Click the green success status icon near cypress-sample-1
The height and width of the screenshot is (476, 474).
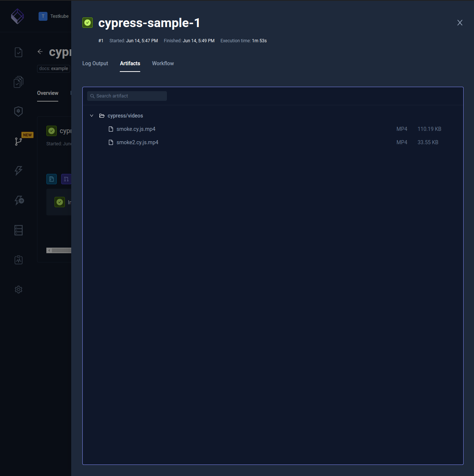88,23
